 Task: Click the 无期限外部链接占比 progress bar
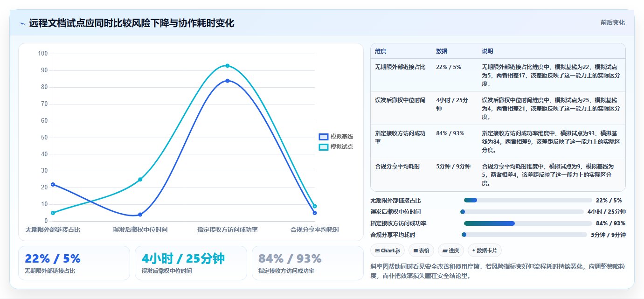[x=528, y=200]
